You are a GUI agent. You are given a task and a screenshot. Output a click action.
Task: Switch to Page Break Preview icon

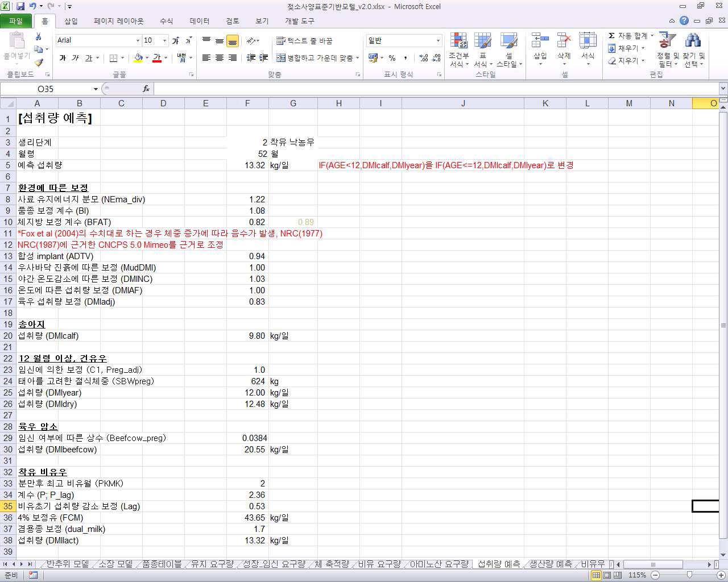618,575
